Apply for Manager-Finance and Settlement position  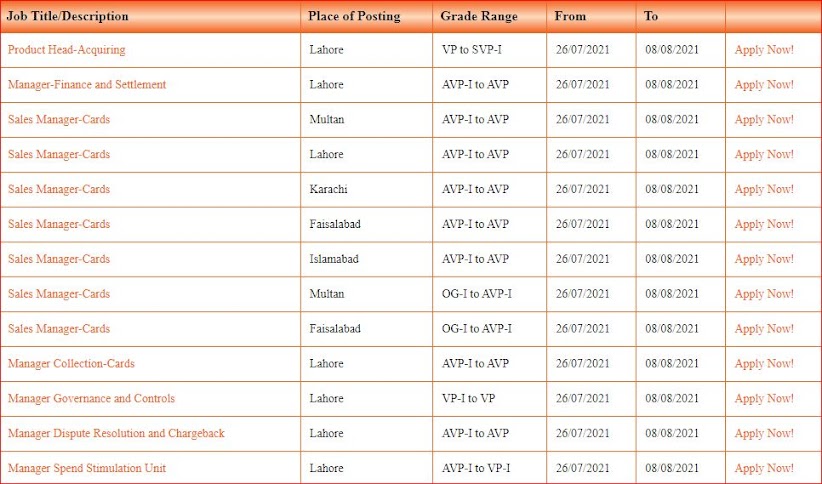[764, 85]
